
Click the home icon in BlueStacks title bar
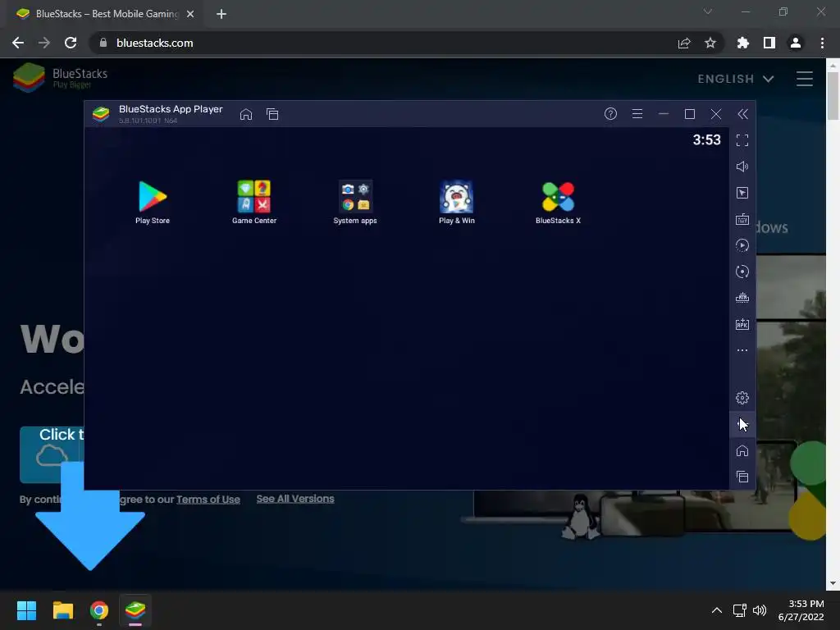click(246, 114)
